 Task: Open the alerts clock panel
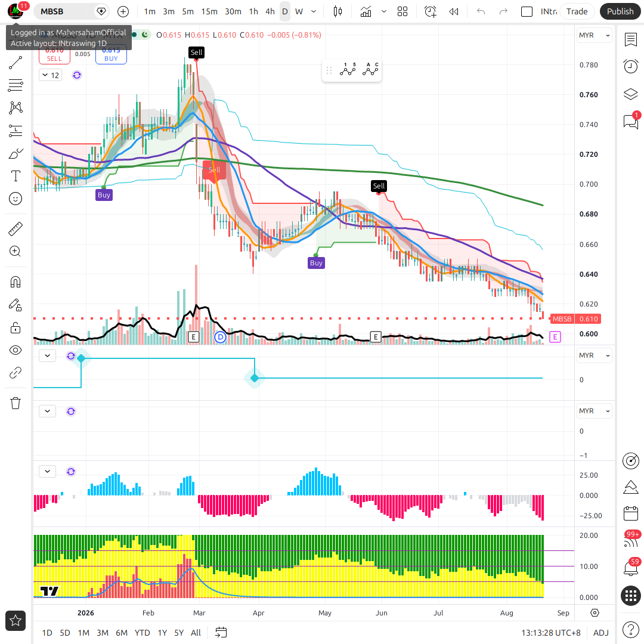630,66
